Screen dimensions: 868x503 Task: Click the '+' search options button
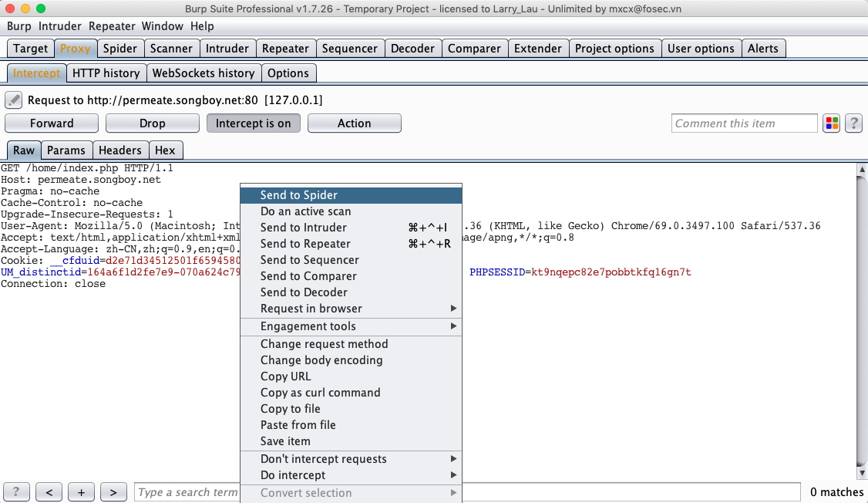pyautogui.click(x=81, y=492)
